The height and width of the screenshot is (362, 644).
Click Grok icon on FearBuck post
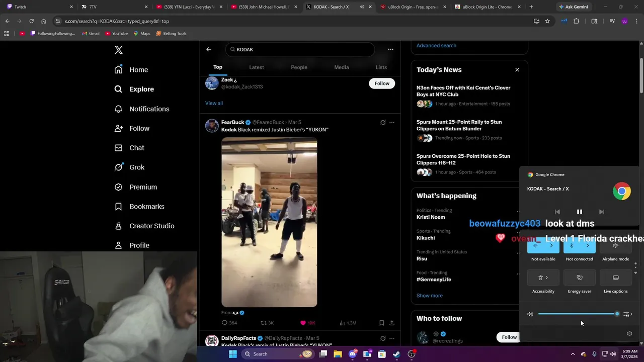(x=383, y=123)
